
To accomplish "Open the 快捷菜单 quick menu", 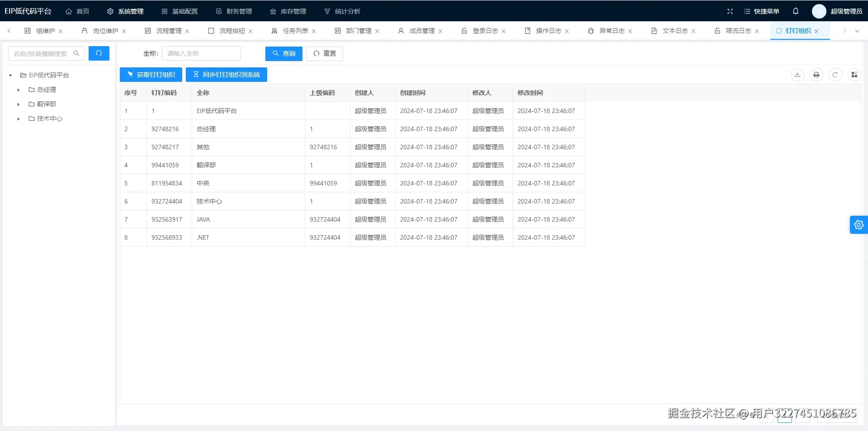I will 762,11.
